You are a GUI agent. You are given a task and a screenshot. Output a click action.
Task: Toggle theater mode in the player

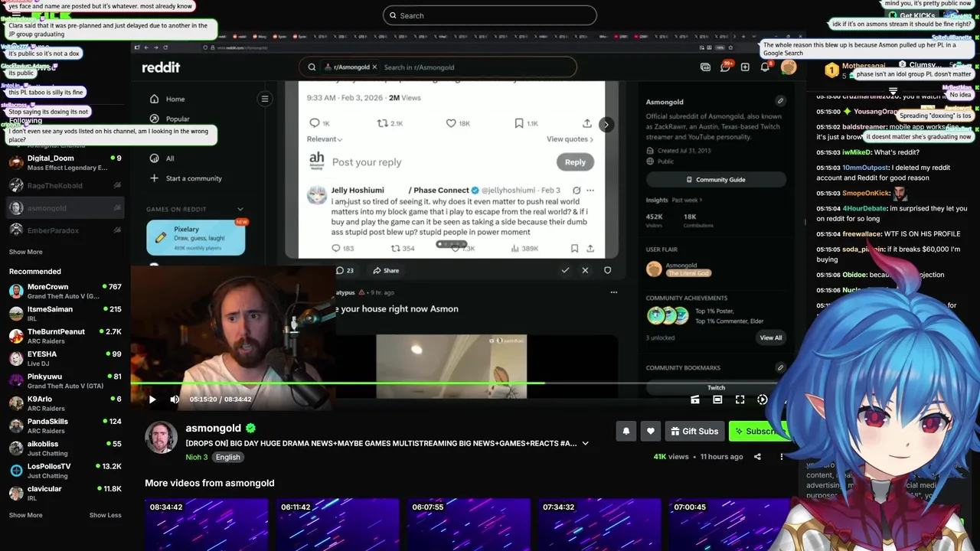pyautogui.click(x=717, y=399)
